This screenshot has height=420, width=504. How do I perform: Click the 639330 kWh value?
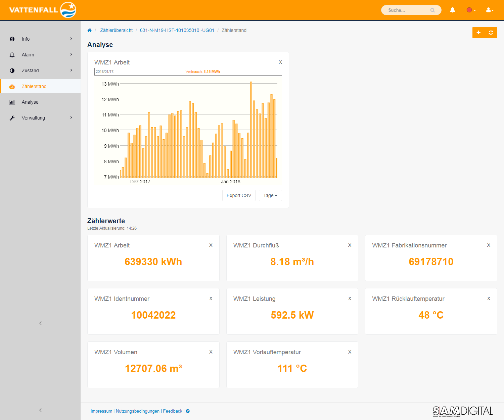point(153,262)
